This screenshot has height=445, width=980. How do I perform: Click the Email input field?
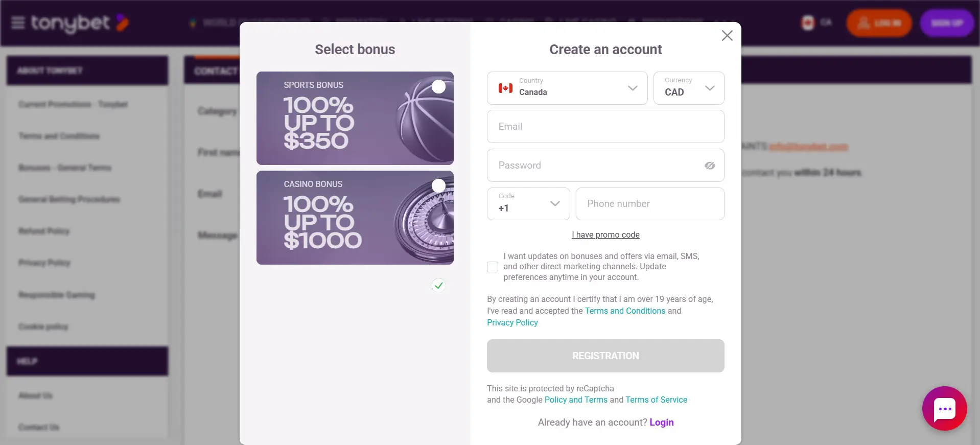(605, 127)
